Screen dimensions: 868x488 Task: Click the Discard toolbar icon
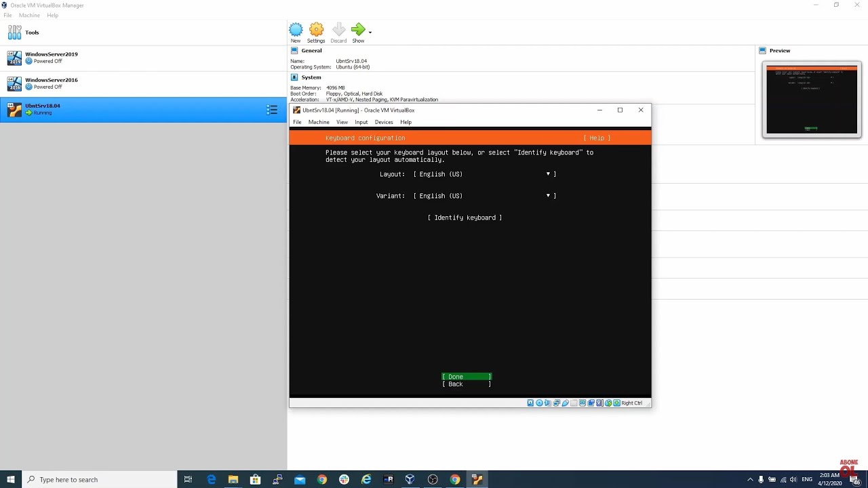pyautogui.click(x=338, y=29)
